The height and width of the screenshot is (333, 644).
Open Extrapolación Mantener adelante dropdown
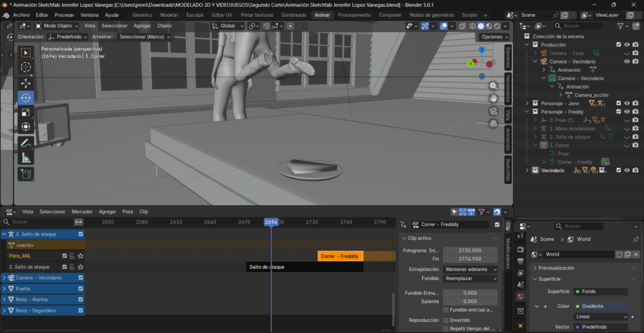(x=470, y=270)
